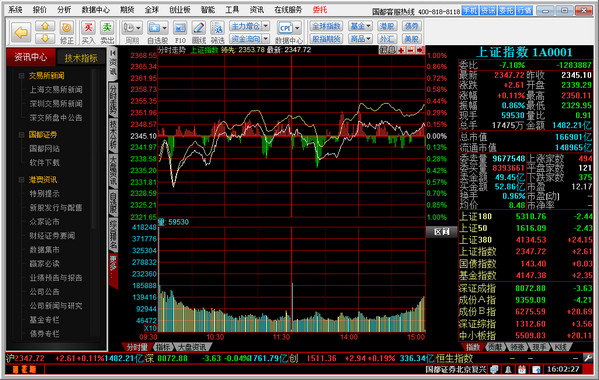
Task: Open the 上海交易所新闻 link
Action: point(56,90)
